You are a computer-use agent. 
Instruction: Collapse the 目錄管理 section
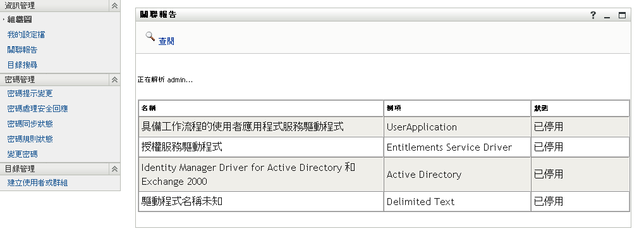(x=114, y=169)
